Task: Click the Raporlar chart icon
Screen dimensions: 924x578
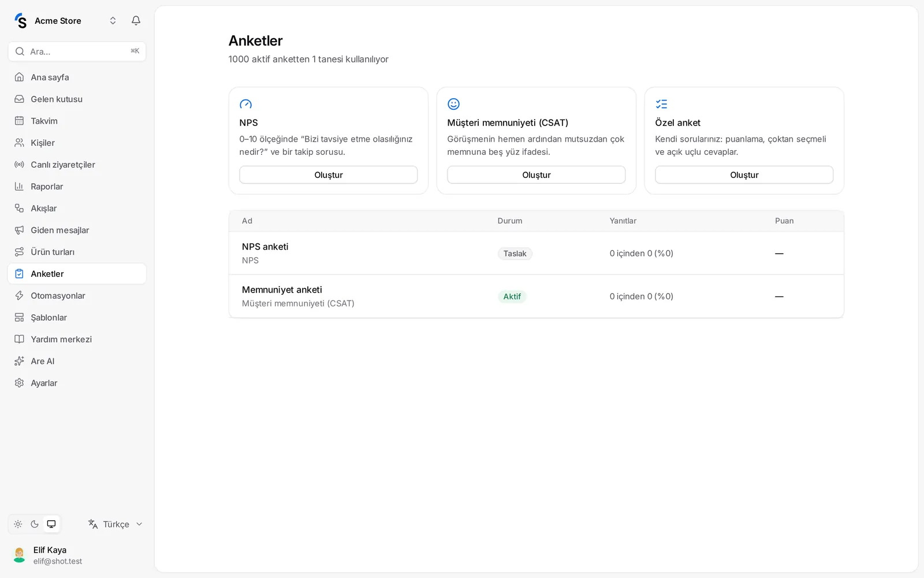Action: [19, 187]
